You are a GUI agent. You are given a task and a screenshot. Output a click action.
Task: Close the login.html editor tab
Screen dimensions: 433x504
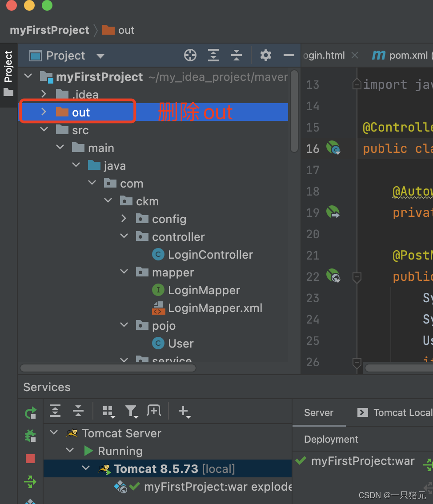[x=355, y=55]
